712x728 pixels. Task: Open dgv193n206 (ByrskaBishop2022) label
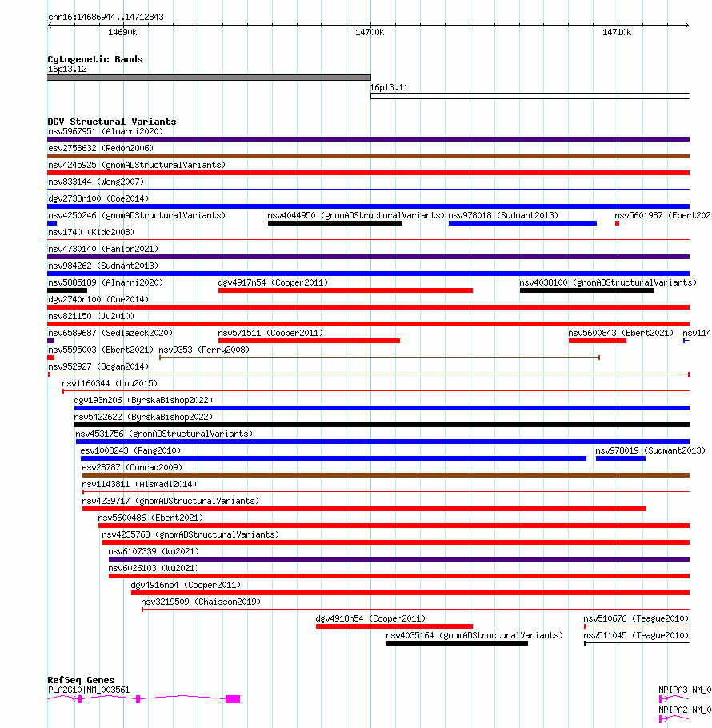(143, 400)
